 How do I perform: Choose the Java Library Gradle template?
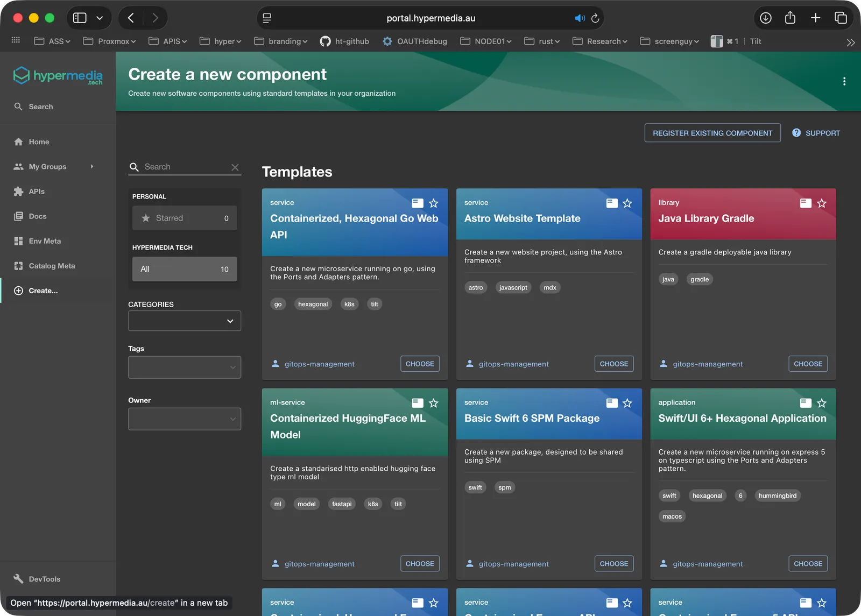pyautogui.click(x=808, y=364)
